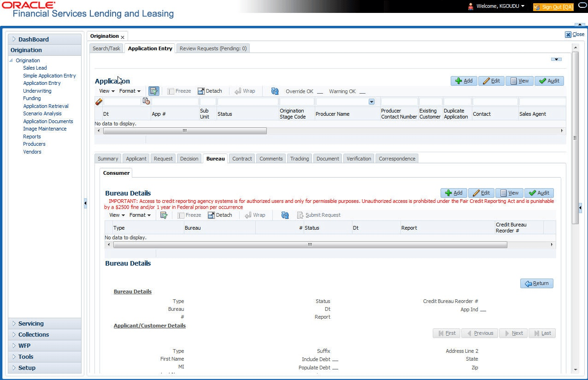Click the Return button
This screenshot has width=588, height=380.
click(537, 283)
